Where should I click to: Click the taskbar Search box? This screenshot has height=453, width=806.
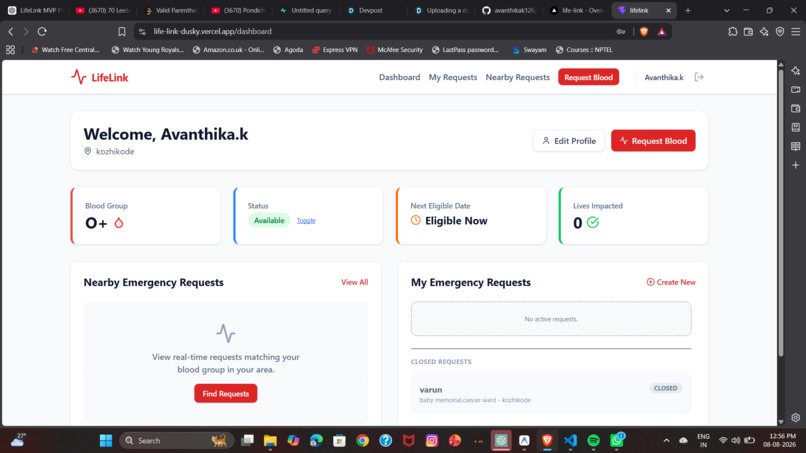pyautogui.click(x=176, y=441)
